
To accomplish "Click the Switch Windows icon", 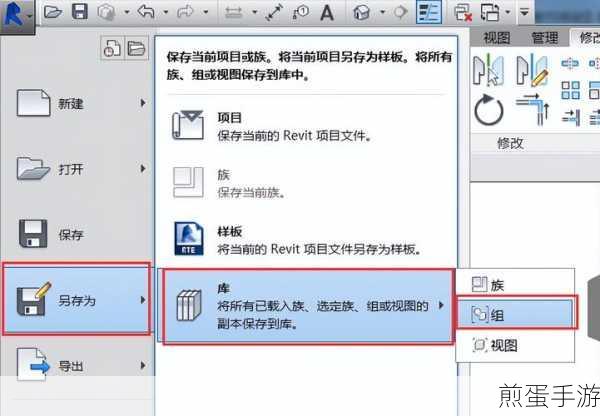I will pyautogui.click(x=490, y=13).
